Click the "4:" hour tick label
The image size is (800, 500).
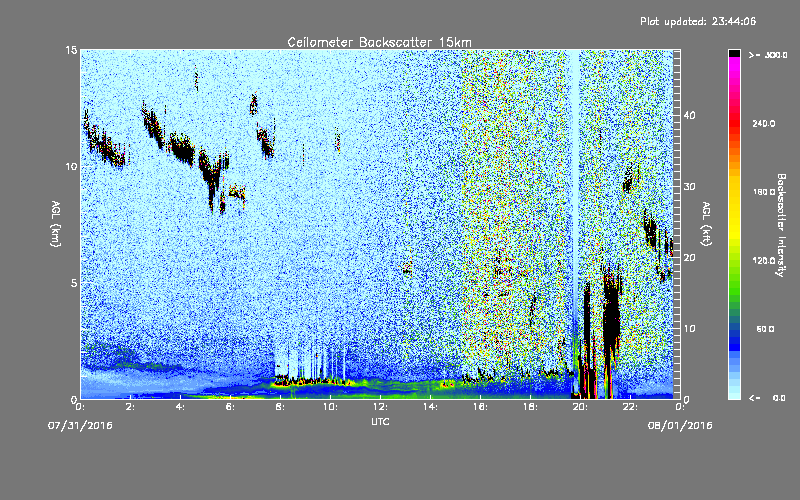coord(181,407)
